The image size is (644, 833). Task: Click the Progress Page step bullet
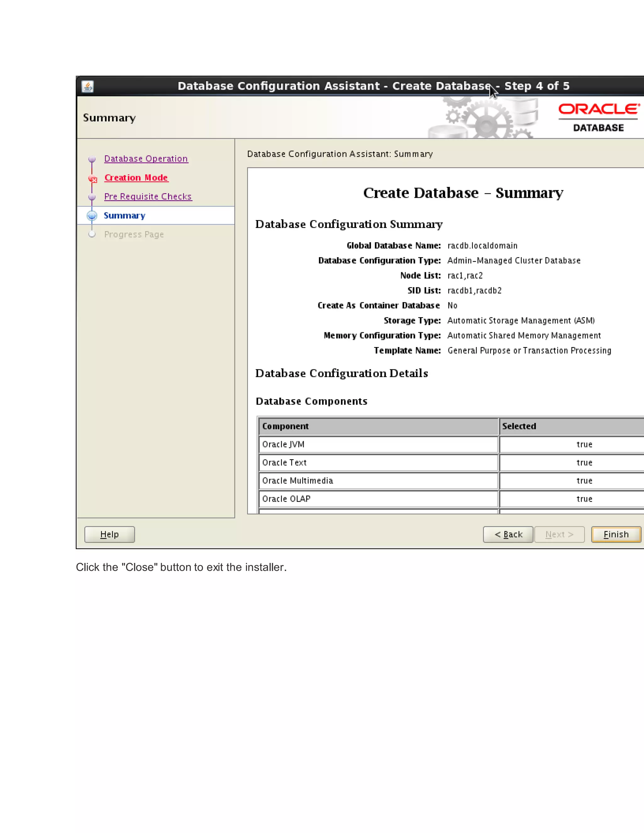click(x=92, y=234)
